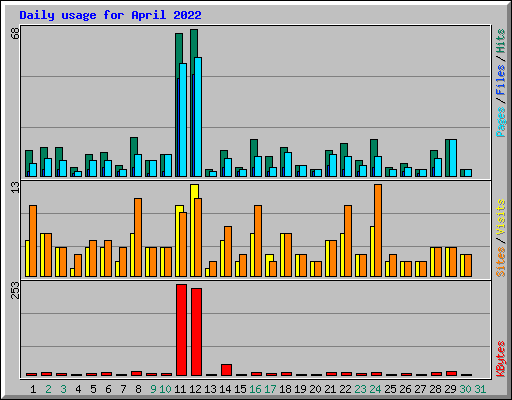Click day label '6' on the x-axis
Screen dimensions: 512x400
[x=108, y=389]
